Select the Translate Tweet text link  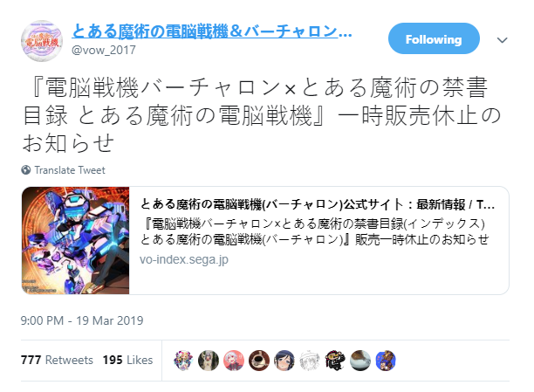pos(70,170)
